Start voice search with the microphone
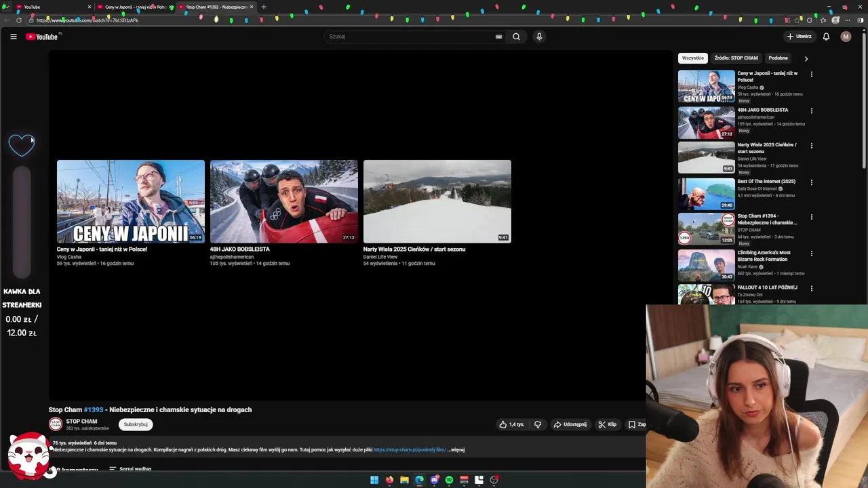This screenshot has width=868, height=488. pos(539,37)
